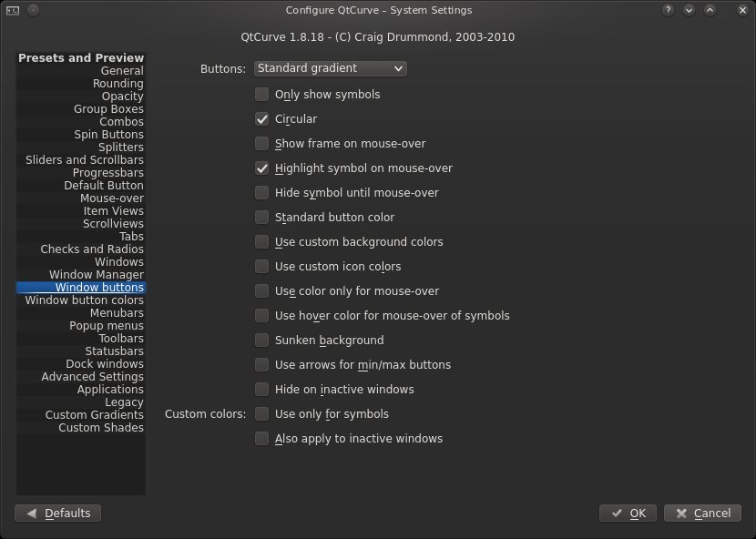Open Combos settings

[x=81, y=122]
